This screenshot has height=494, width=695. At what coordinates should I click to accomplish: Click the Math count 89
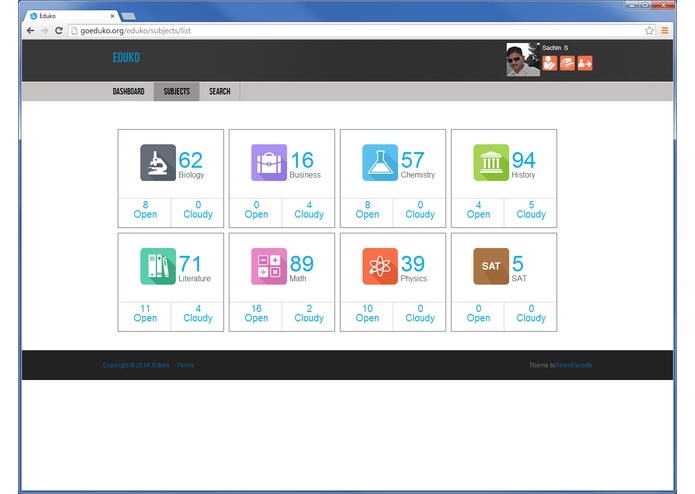point(302,264)
